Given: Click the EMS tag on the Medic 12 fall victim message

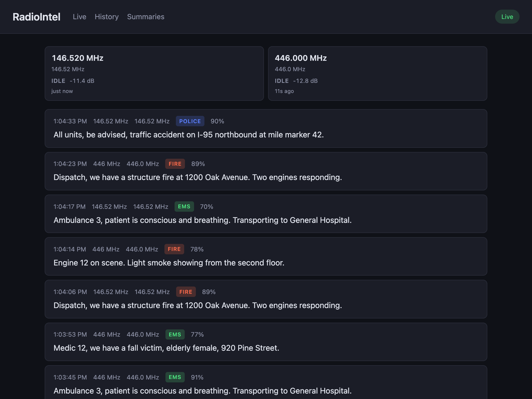Looking at the screenshot, I should (x=175, y=334).
